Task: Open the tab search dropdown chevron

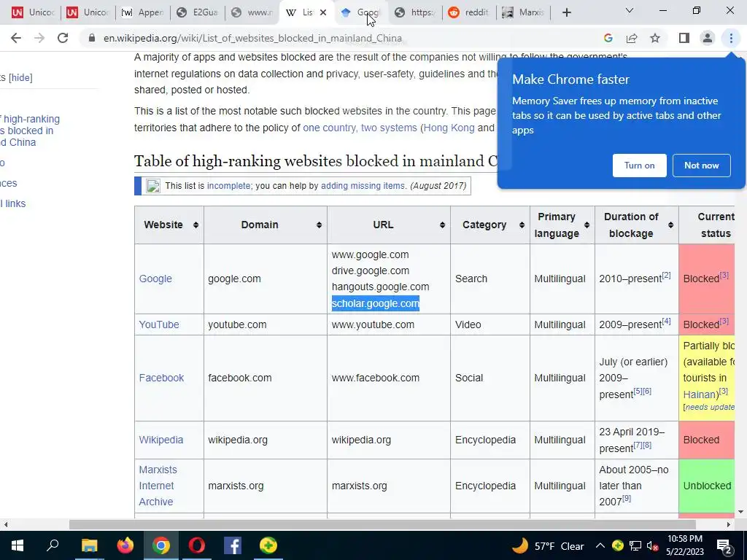Action: [x=630, y=10]
